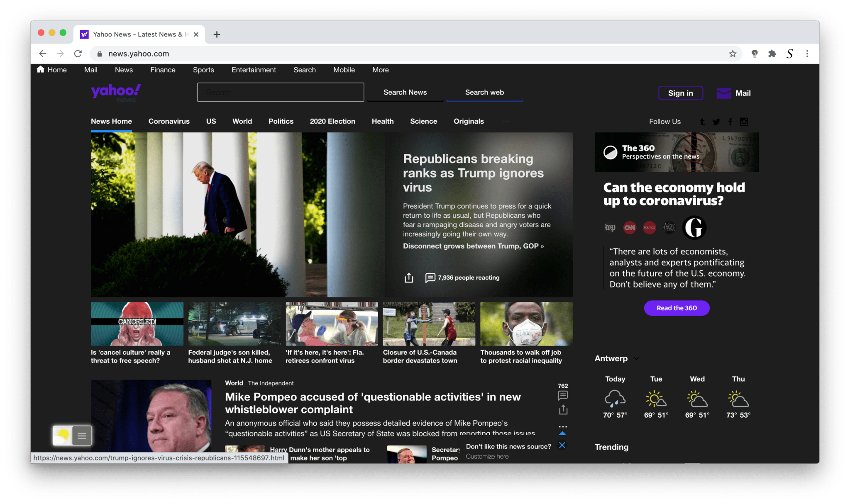The width and height of the screenshot is (850, 504).
Task: Open comments on the Pompeo article
Action: (x=563, y=395)
